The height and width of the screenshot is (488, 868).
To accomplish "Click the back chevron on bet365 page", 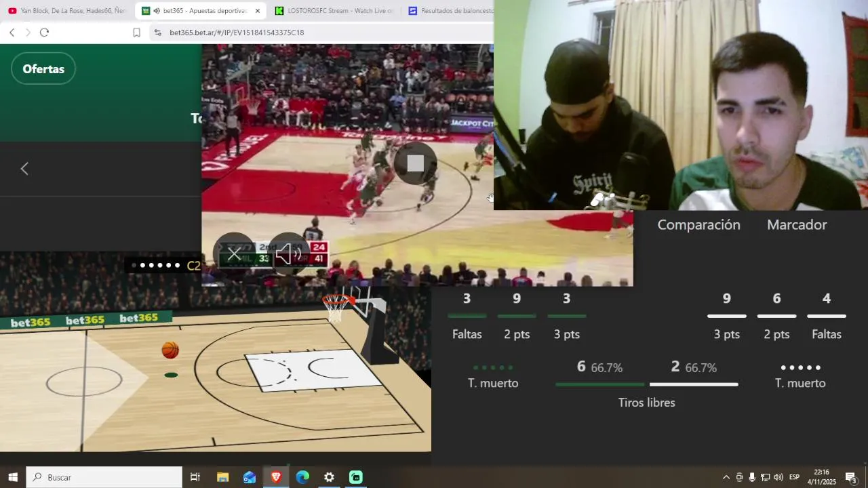I will pos(24,169).
